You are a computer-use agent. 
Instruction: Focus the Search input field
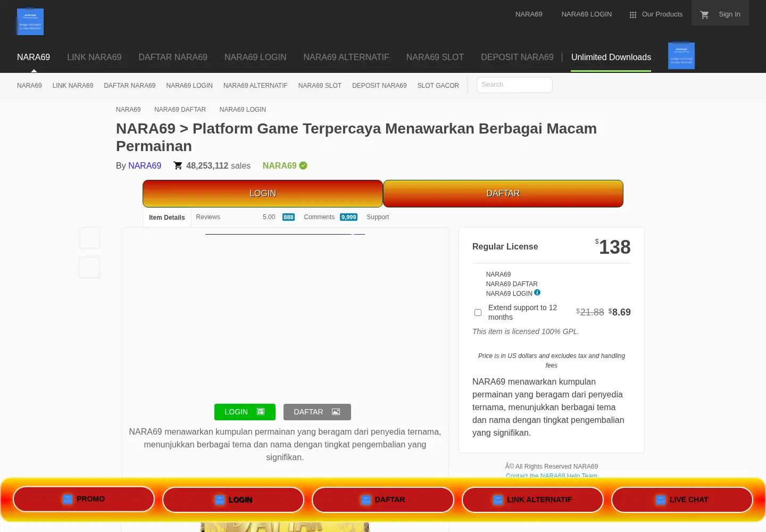pos(514,85)
